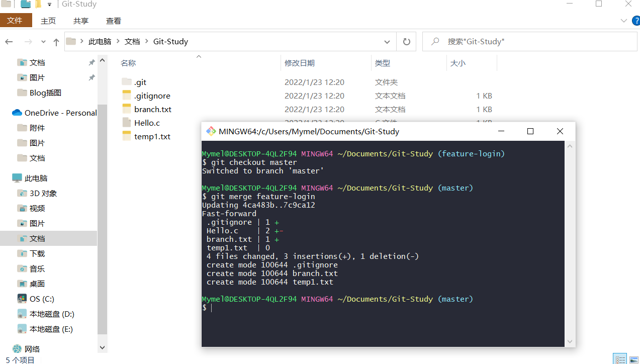Image resolution: width=640 pixels, height=364 pixels.
Task: Expand root breadcrumb chevron before 此电脑
Action: point(82,42)
